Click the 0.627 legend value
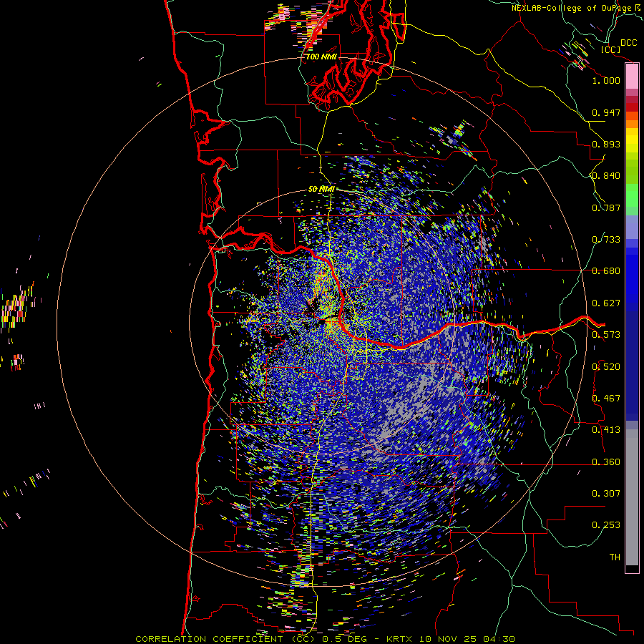Viewport: 644px width, 644px height. click(606, 303)
